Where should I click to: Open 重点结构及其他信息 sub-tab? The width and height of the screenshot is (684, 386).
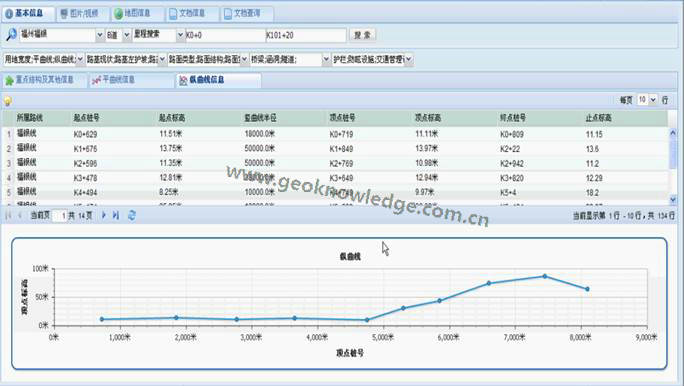coord(44,80)
